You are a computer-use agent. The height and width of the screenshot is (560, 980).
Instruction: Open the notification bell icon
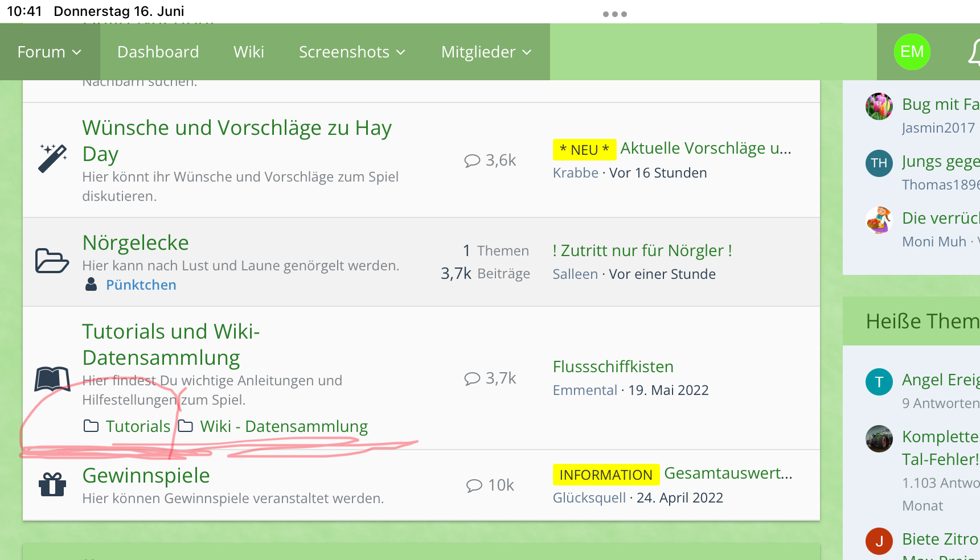coord(974,52)
